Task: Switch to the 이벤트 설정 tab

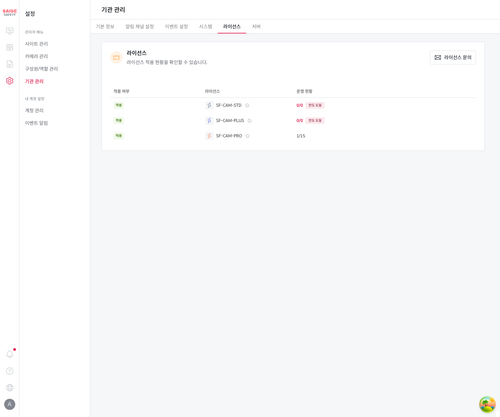Action: tap(176, 27)
